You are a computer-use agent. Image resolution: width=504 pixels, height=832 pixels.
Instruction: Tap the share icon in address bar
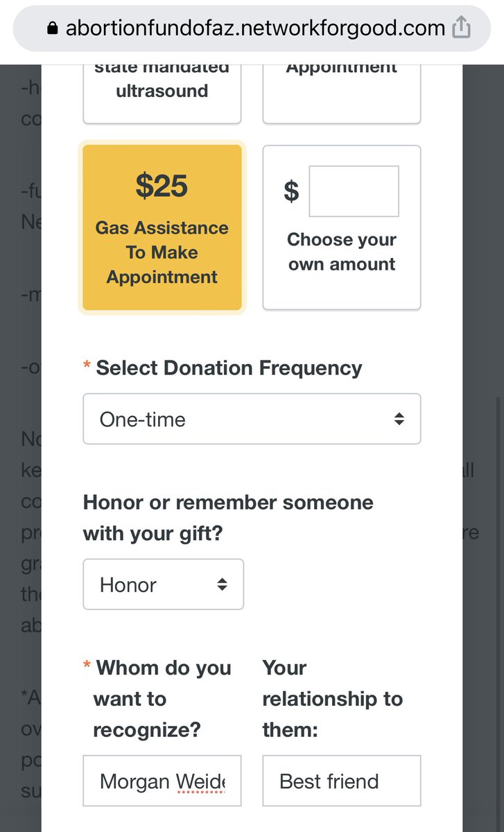[461, 28]
